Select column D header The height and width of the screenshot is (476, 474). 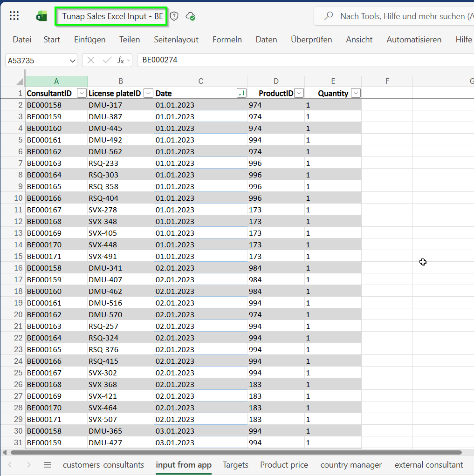pos(276,82)
